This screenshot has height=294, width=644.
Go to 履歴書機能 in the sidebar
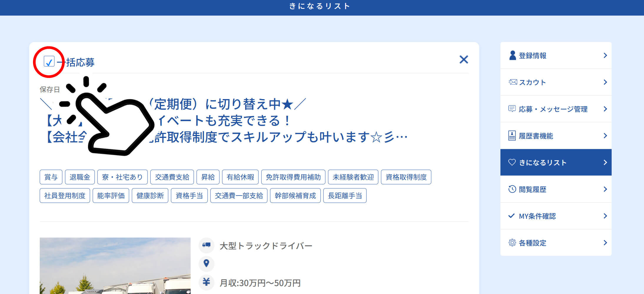[x=556, y=136]
